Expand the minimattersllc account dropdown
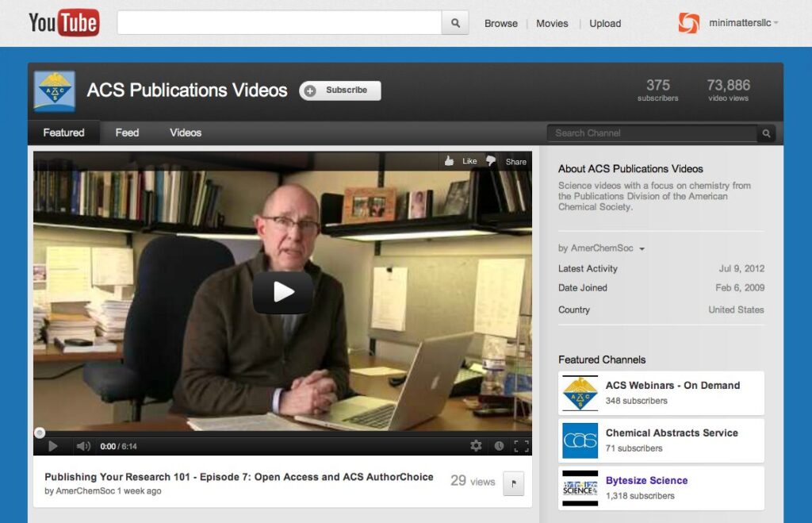The height and width of the screenshot is (523, 812). [x=776, y=23]
